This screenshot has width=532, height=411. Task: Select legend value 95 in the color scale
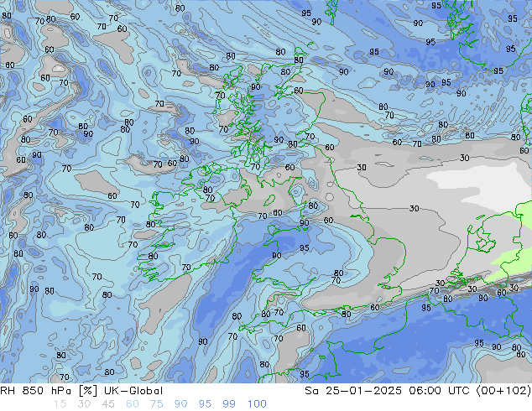pos(205,404)
